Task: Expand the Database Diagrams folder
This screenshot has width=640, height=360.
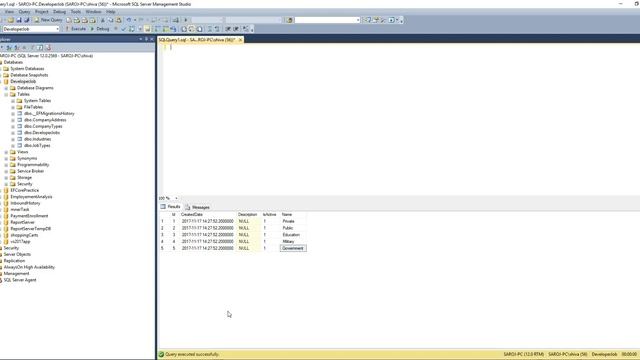Action: [x=6, y=88]
